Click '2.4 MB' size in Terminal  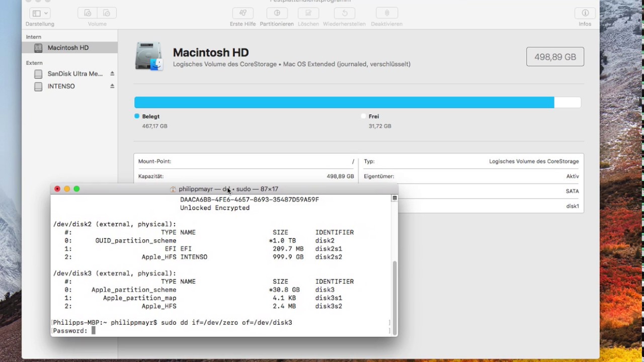[284, 306]
